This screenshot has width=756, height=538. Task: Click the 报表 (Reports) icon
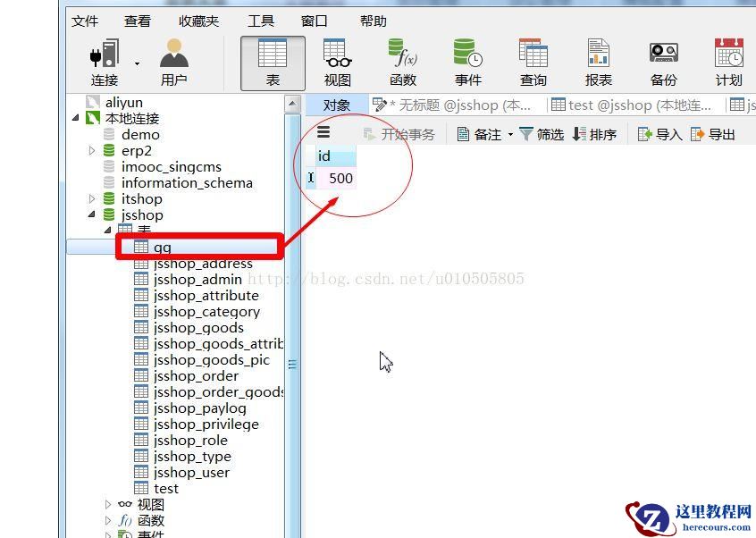coord(597,61)
